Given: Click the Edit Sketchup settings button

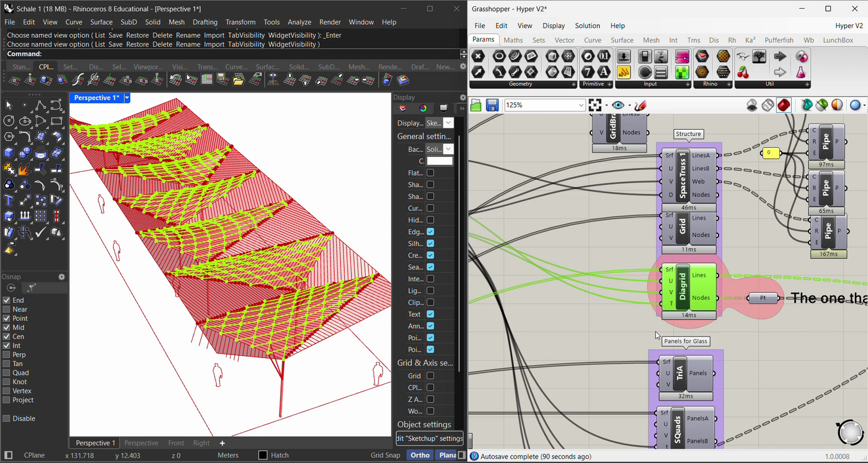Looking at the screenshot, I should pyautogui.click(x=430, y=438).
